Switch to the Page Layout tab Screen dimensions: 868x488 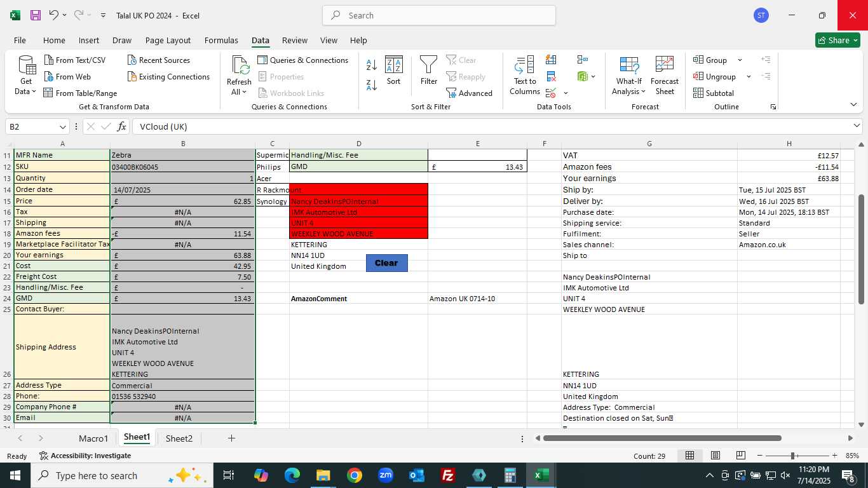click(168, 40)
